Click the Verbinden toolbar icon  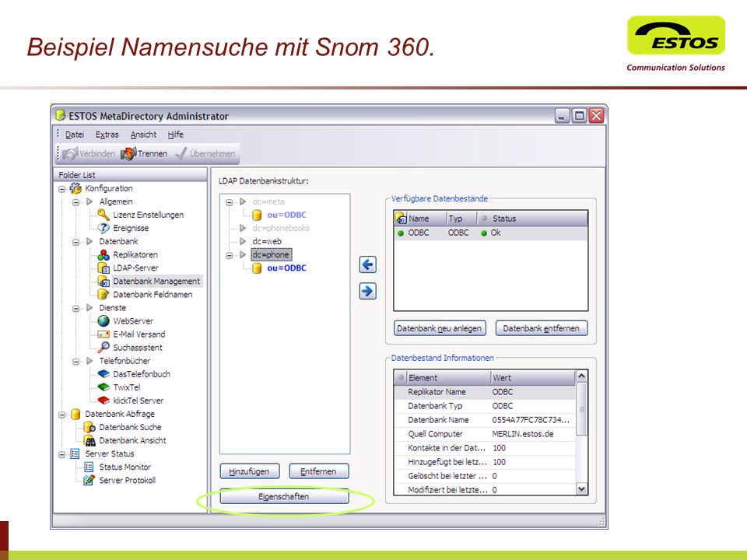70,153
